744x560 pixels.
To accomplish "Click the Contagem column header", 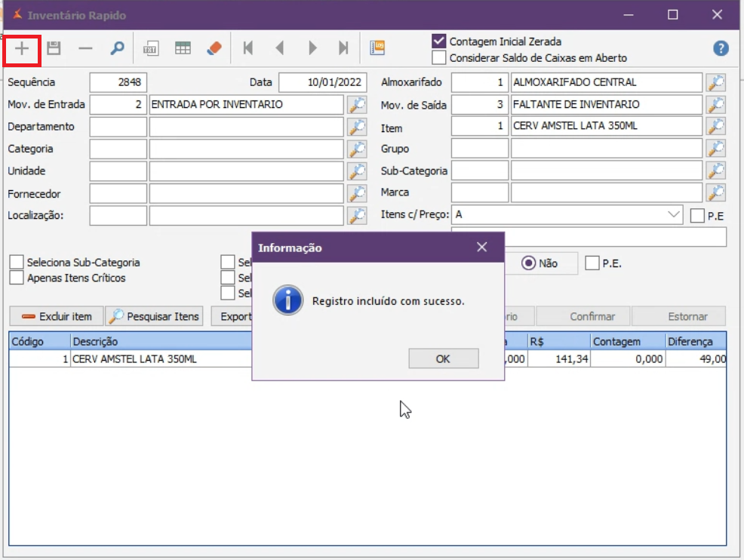I will pos(628,341).
